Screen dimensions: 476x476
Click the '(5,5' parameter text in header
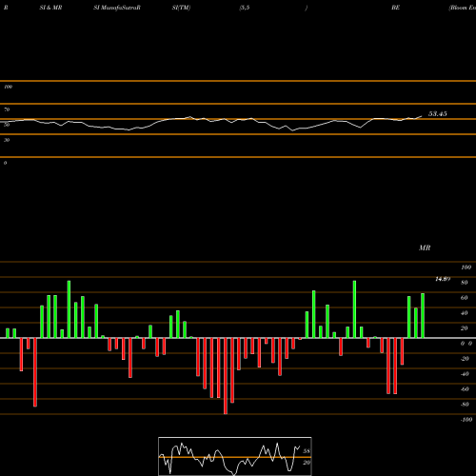[x=245, y=8]
